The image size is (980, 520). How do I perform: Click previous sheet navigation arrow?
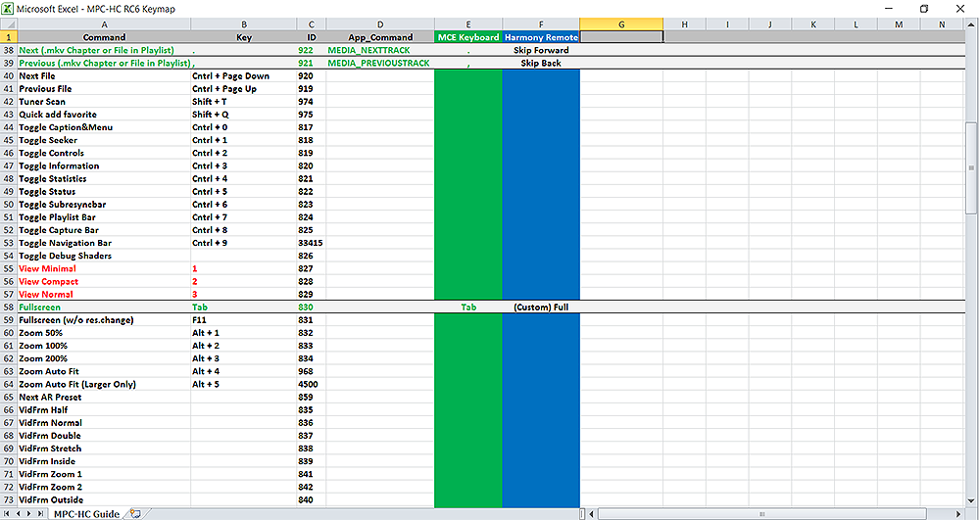(18, 514)
